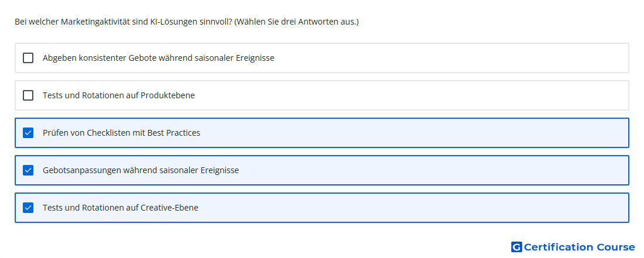Image resolution: width=644 pixels, height=258 pixels.
Task: Click the G logo icon beside Certification Course
Action: click(x=516, y=247)
